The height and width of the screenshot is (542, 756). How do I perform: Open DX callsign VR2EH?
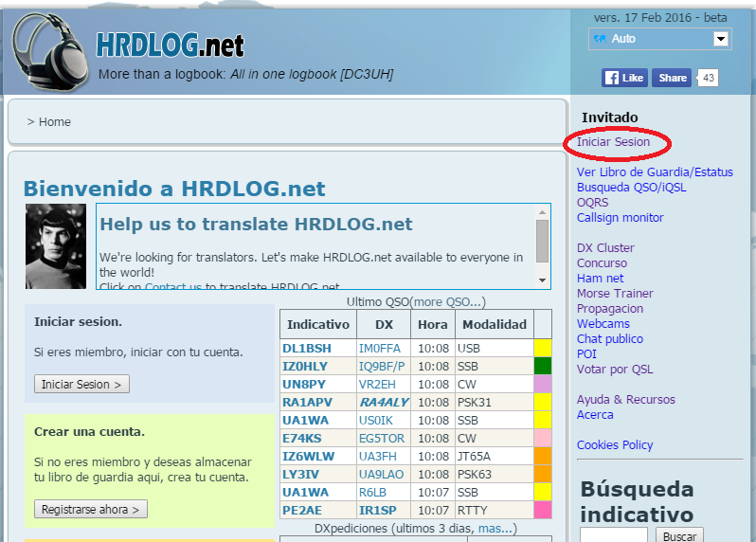coord(377,385)
